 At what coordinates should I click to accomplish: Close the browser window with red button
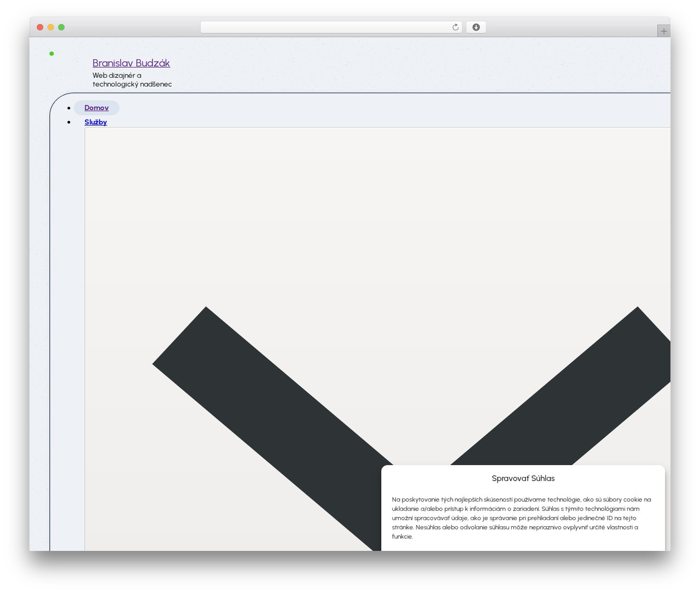point(40,27)
